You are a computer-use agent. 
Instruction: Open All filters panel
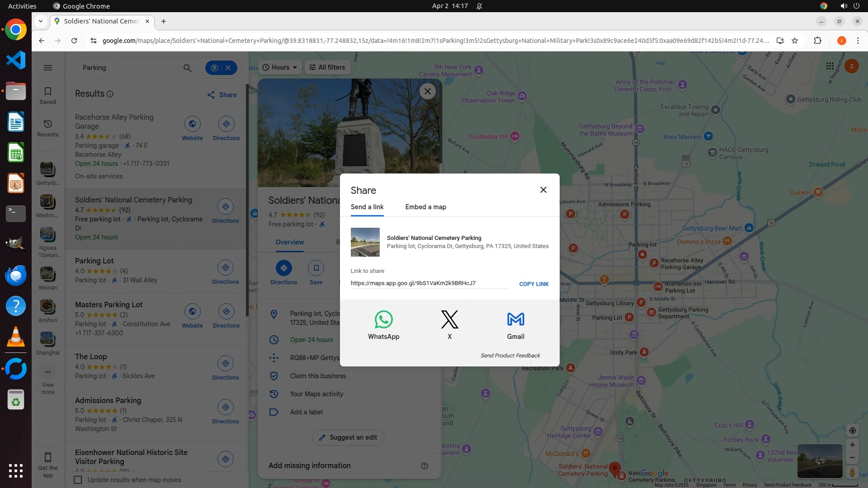327,67
